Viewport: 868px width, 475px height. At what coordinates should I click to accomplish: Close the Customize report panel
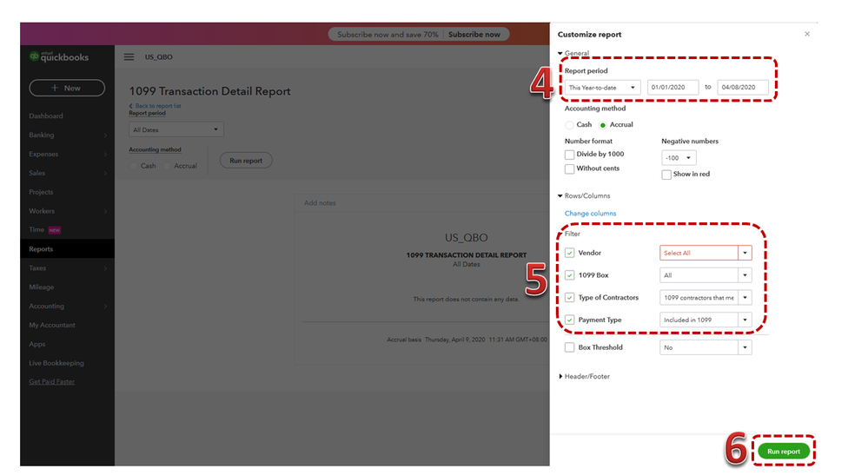click(807, 34)
